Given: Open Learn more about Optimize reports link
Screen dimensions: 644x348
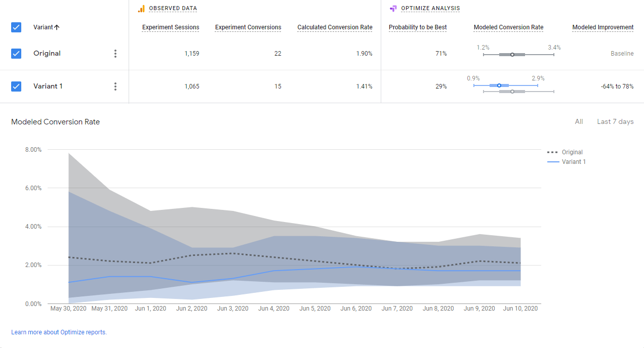Looking at the screenshot, I should pyautogui.click(x=59, y=332).
